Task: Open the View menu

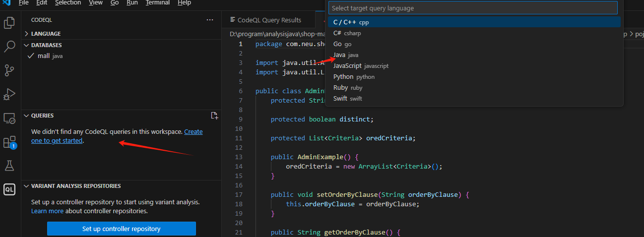Action: click(x=96, y=2)
